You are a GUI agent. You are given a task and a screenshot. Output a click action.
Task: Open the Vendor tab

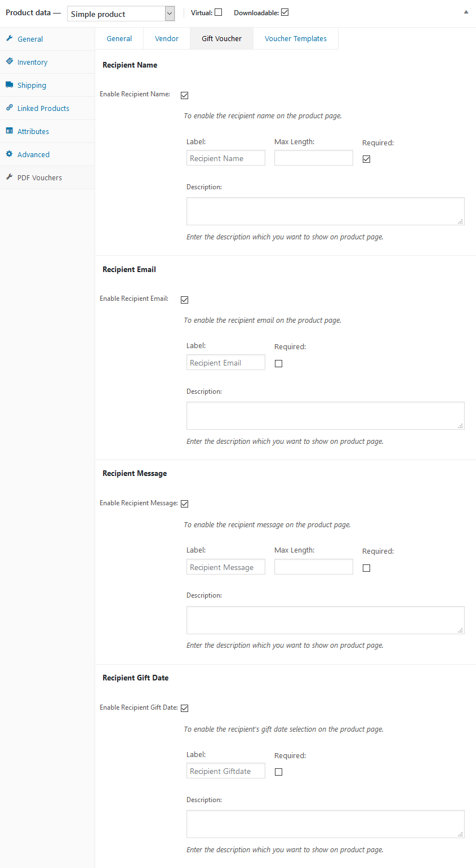click(167, 39)
